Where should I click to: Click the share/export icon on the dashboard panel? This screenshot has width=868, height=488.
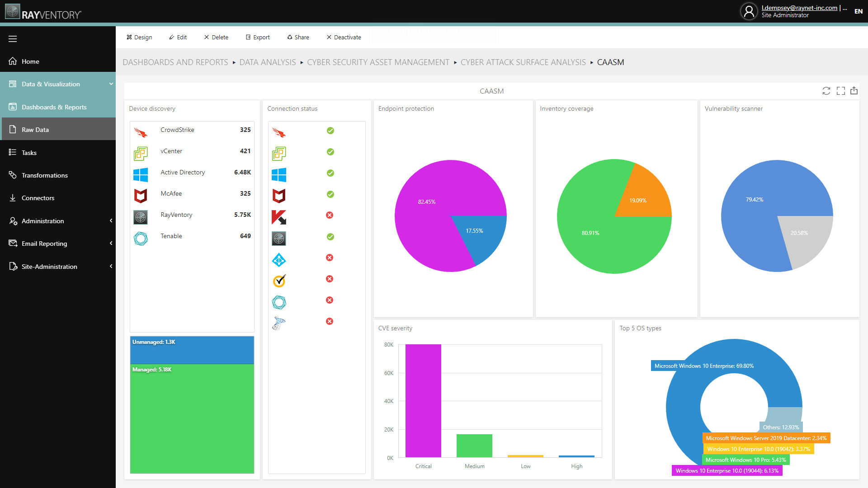tap(854, 90)
